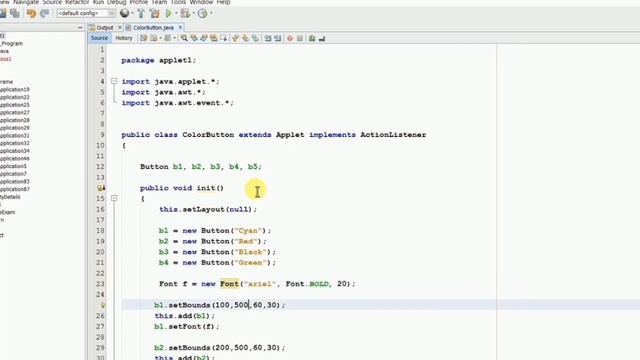
Task: Switch to the Output tab
Action: point(104,28)
